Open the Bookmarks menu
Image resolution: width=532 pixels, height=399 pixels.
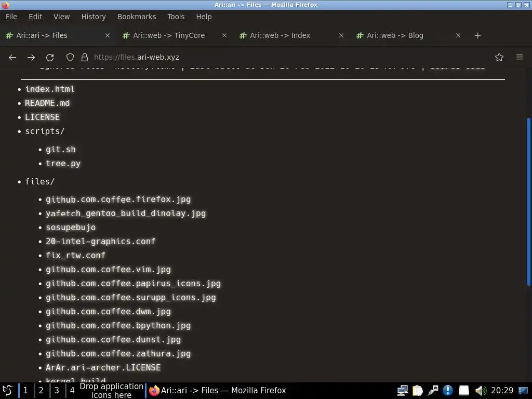coord(137,17)
